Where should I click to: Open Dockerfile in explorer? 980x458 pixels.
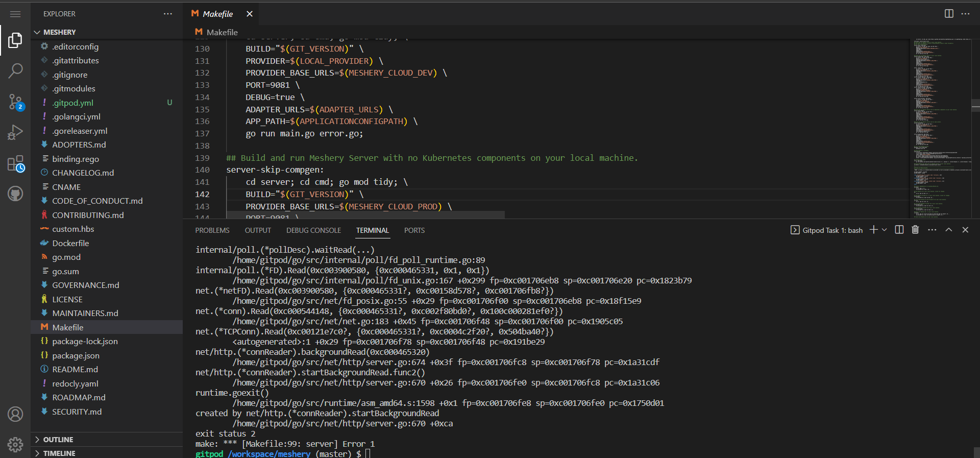(x=107, y=243)
